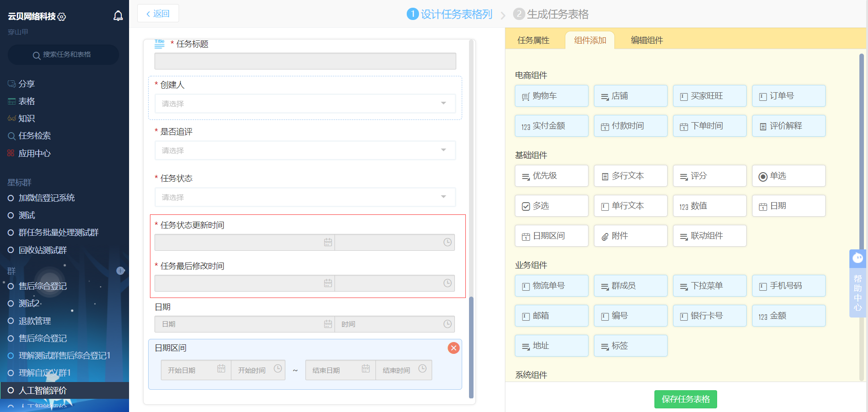Expand the 是否追评 dropdown
This screenshot has width=868, height=412.
coord(305,150)
